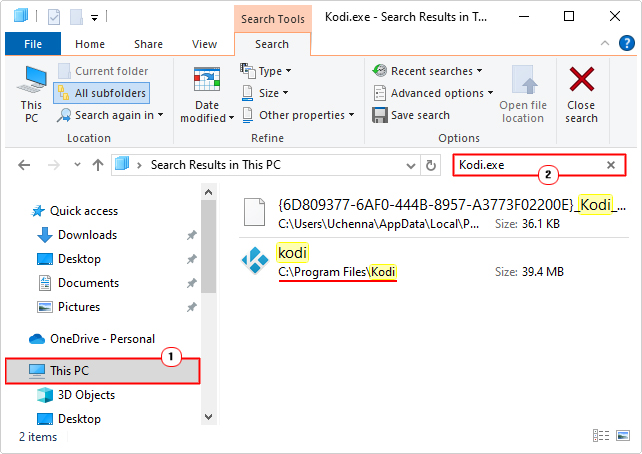The height and width of the screenshot is (454, 642).
Task: Open Size filter dropdown
Action: 265,93
